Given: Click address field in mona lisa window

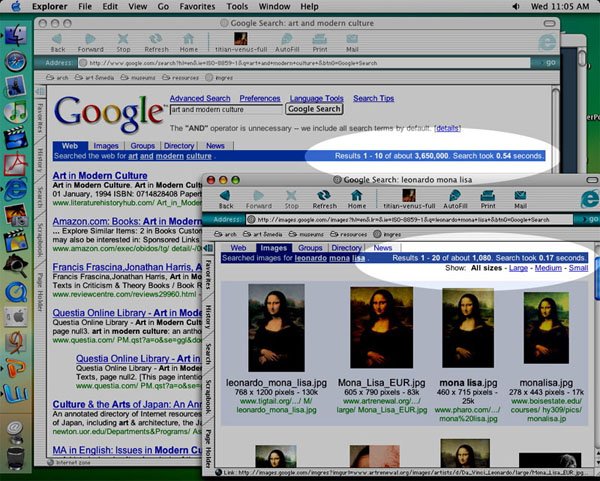Looking at the screenshot, I should [410, 220].
